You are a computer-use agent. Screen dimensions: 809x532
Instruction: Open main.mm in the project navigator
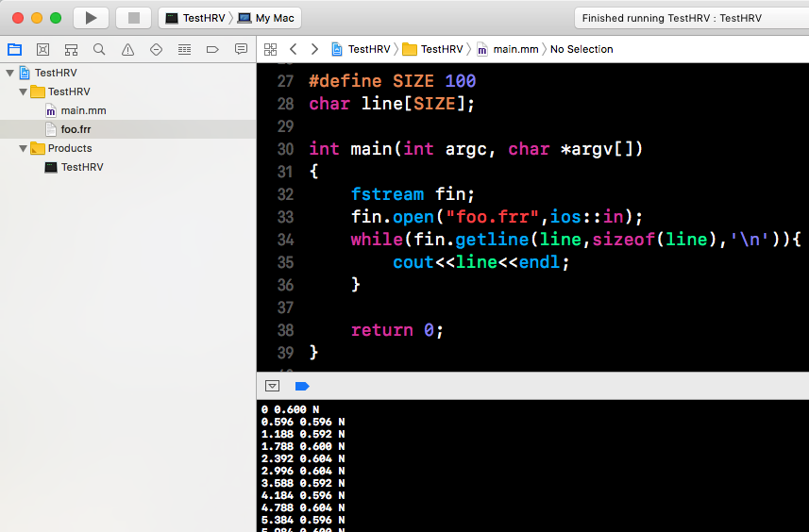pos(83,110)
